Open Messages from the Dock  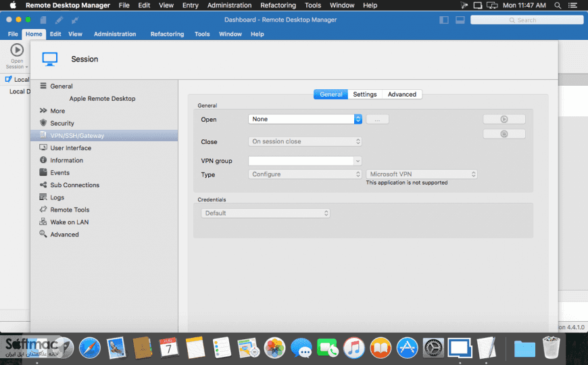tap(301, 347)
